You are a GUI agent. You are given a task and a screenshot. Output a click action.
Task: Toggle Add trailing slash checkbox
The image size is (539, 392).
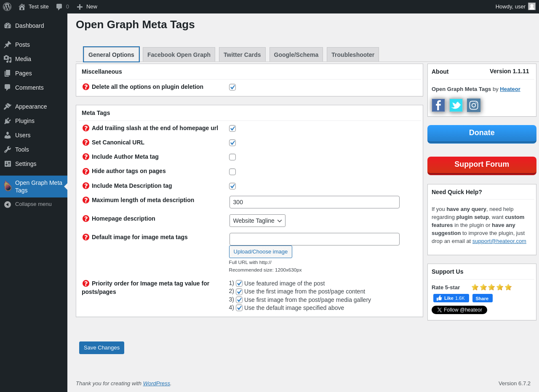point(232,128)
